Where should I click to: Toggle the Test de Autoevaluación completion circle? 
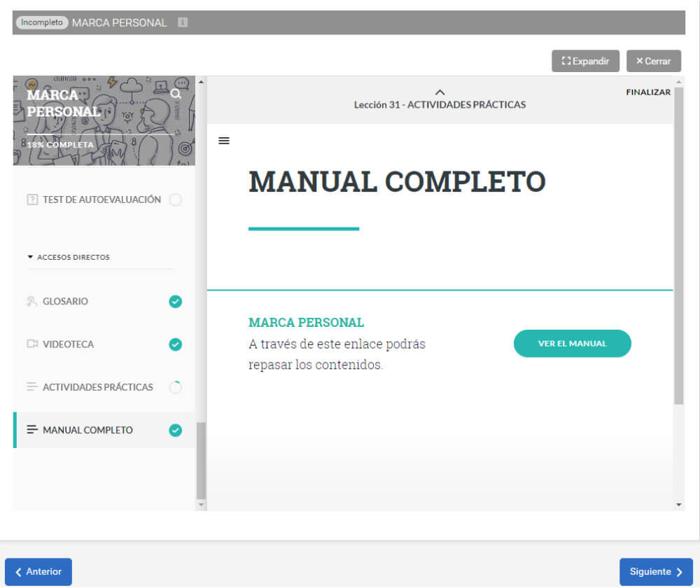tap(176, 200)
